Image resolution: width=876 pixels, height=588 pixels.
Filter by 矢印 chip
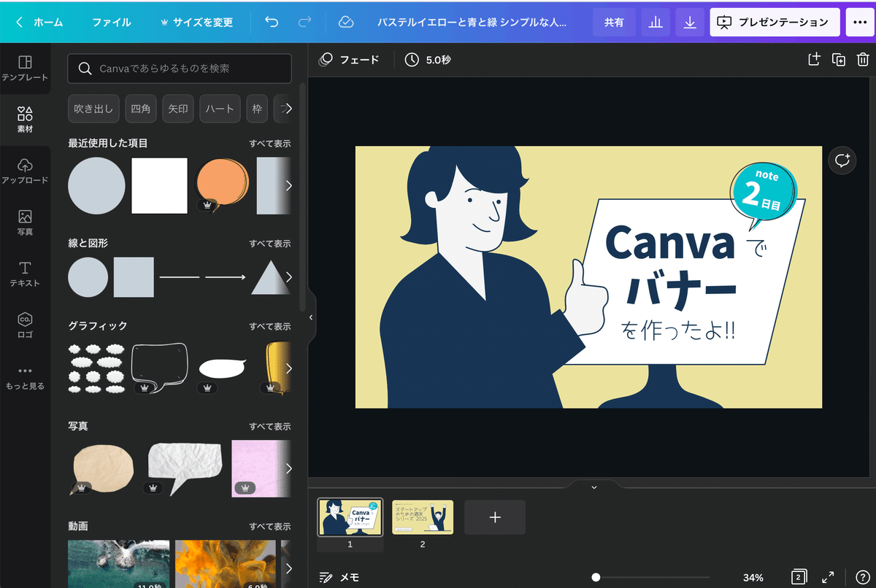[x=178, y=109]
